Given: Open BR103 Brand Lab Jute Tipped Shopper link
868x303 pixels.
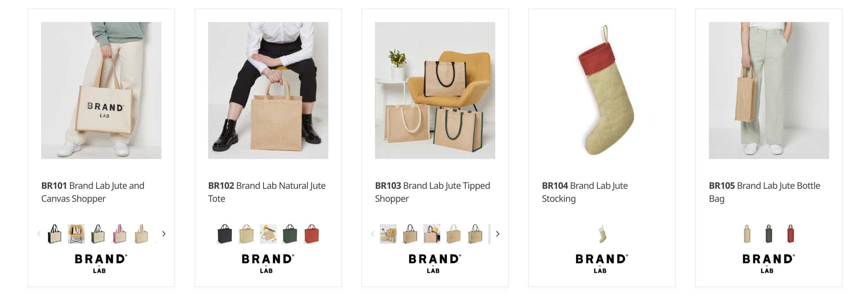Looking at the screenshot, I should 433,192.
